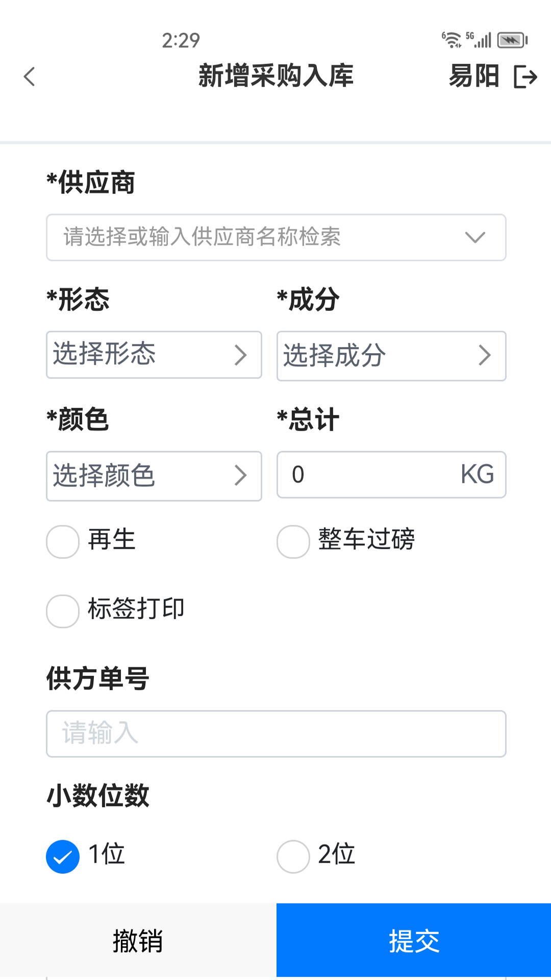Select the 2位 decimal places option
This screenshot has width=551, height=980.
click(x=292, y=855)
